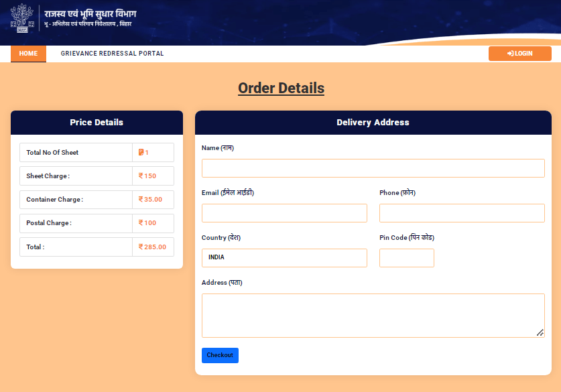561x392 pixels.
Task: Click the Pin Code (पिन कोड) label
Action: click(407, 237)
